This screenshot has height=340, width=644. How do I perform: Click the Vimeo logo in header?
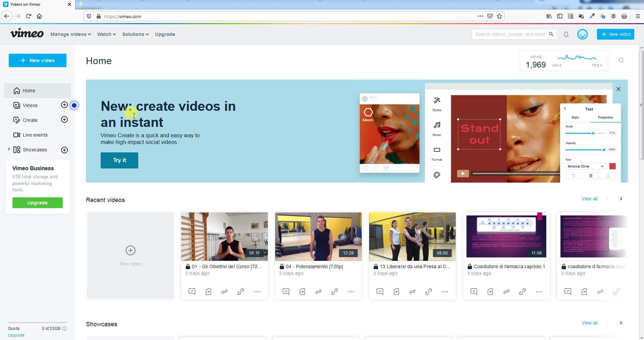(x=27, y=34)
